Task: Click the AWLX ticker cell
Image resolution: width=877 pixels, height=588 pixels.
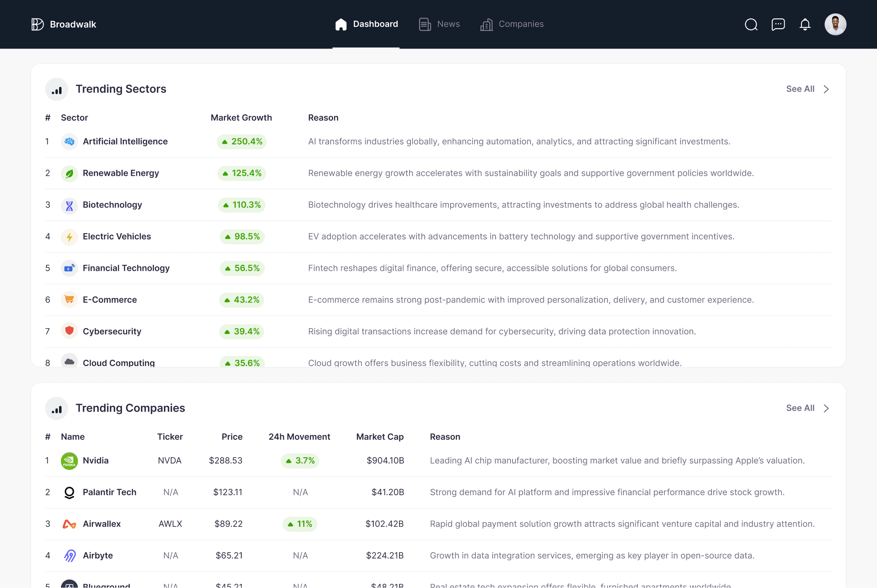Action: click(170, 523)
